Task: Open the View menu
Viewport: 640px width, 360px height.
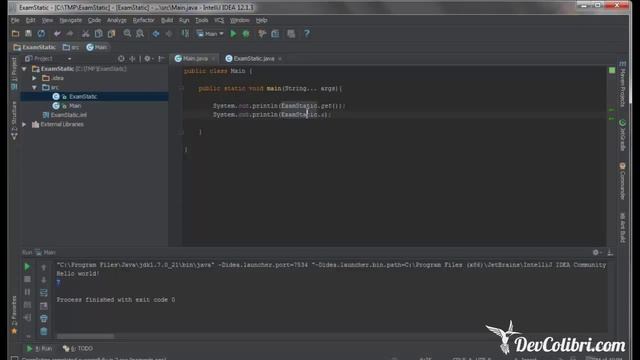Action: click(47, 20)
